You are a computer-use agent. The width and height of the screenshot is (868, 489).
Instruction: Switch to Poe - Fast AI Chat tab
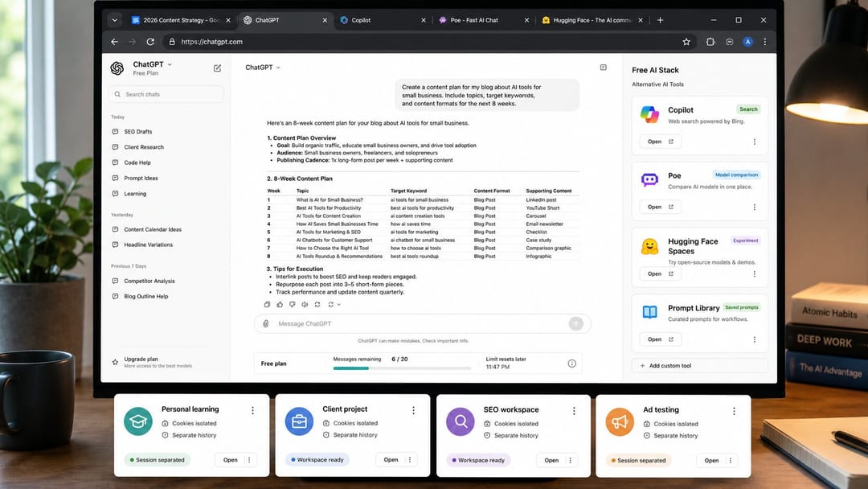click(x=481, y=20)
